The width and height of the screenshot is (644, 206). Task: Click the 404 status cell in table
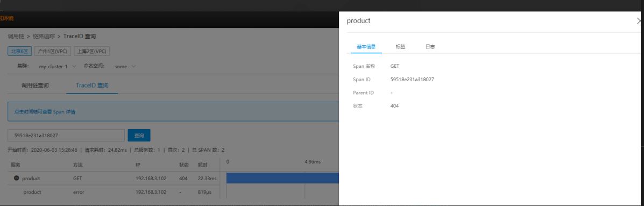(183, 179)
